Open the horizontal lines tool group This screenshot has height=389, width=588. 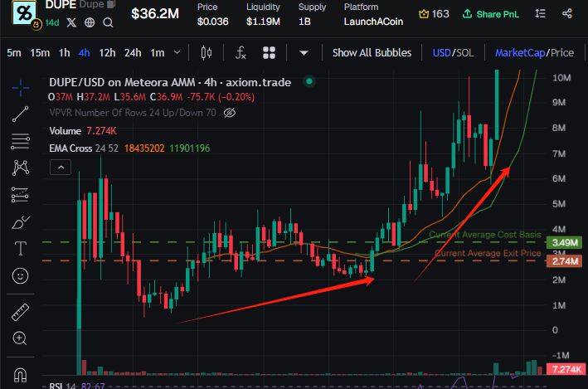pyautogui.click(x=20, y=142)
